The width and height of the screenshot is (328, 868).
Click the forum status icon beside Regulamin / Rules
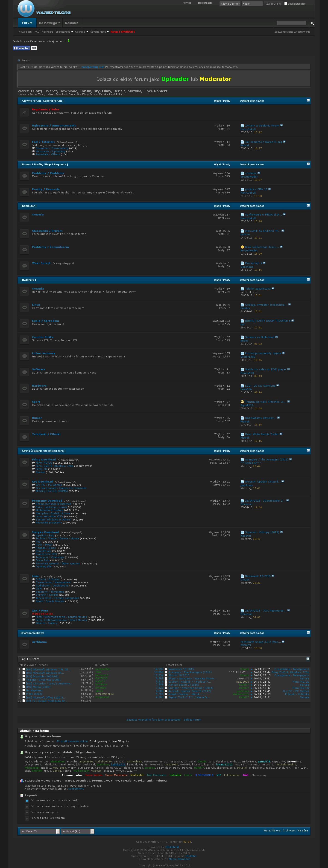pos(24,112)
